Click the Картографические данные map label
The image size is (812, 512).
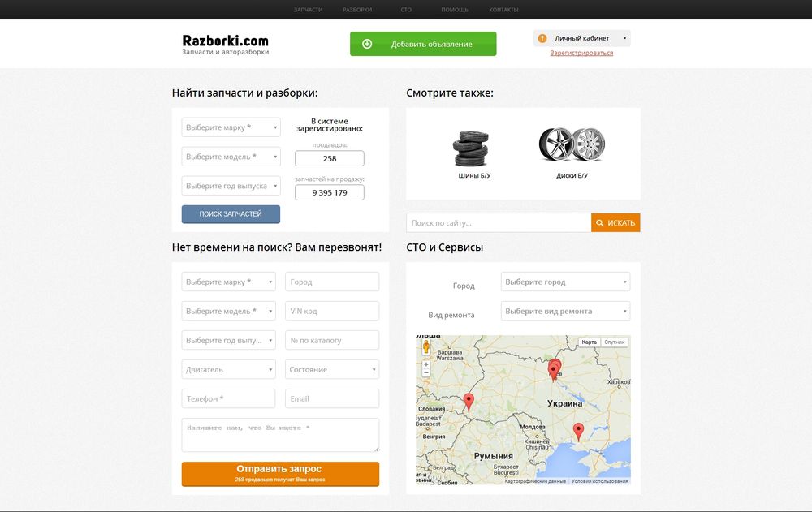pos(535,481)
